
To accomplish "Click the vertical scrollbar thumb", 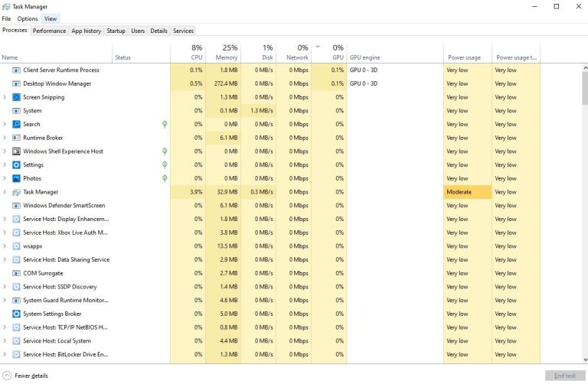I will (x=585, y=88).
